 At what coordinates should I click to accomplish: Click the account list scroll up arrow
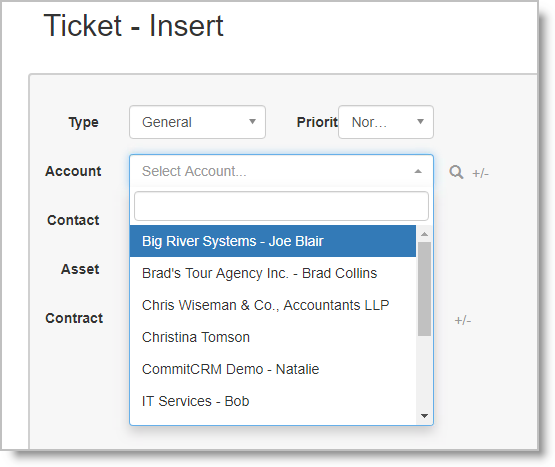pos(424,234)
